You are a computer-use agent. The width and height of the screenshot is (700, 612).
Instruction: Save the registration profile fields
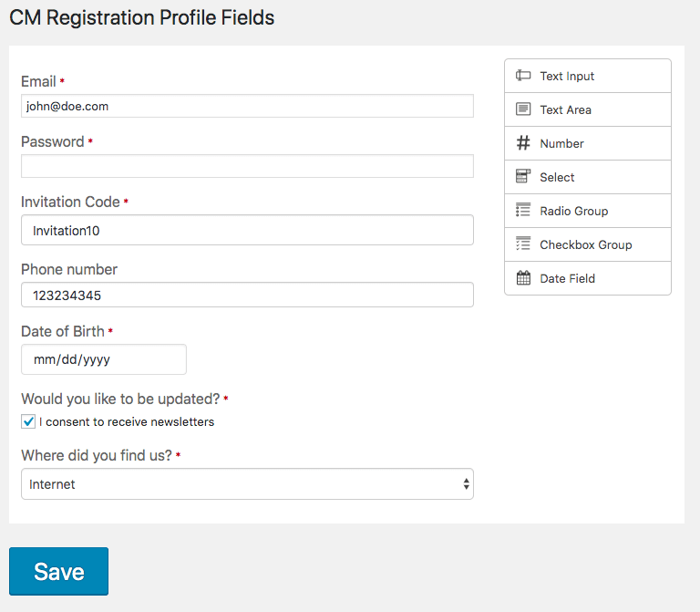[58, 571]
